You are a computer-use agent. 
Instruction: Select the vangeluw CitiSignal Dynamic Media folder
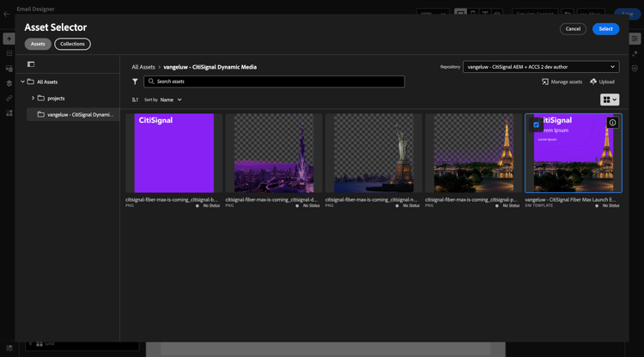click(73, 114)
